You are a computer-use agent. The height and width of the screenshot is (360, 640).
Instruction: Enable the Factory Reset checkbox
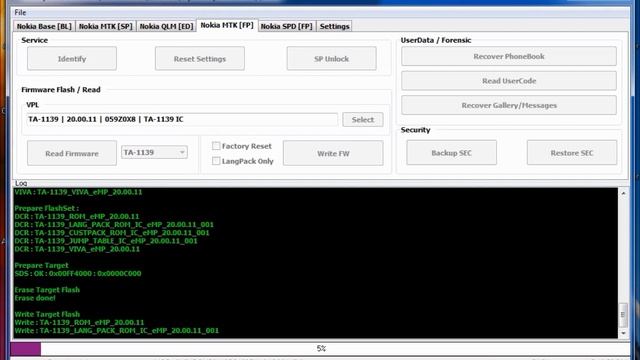coord(216,146)
